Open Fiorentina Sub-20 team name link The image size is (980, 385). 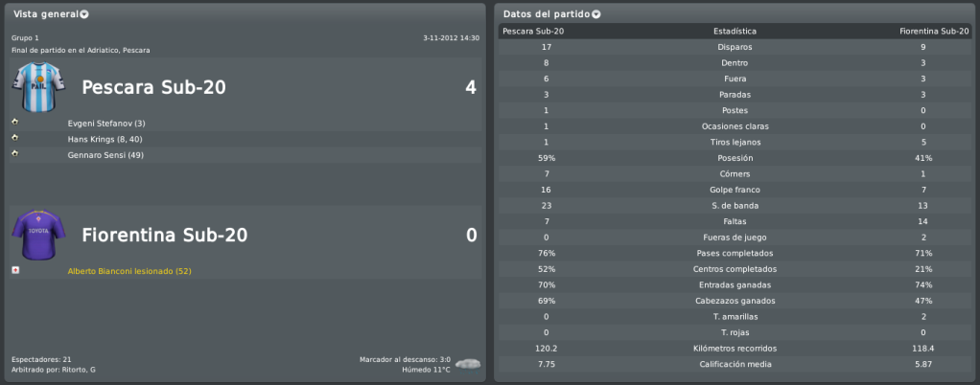click(165, 236)
